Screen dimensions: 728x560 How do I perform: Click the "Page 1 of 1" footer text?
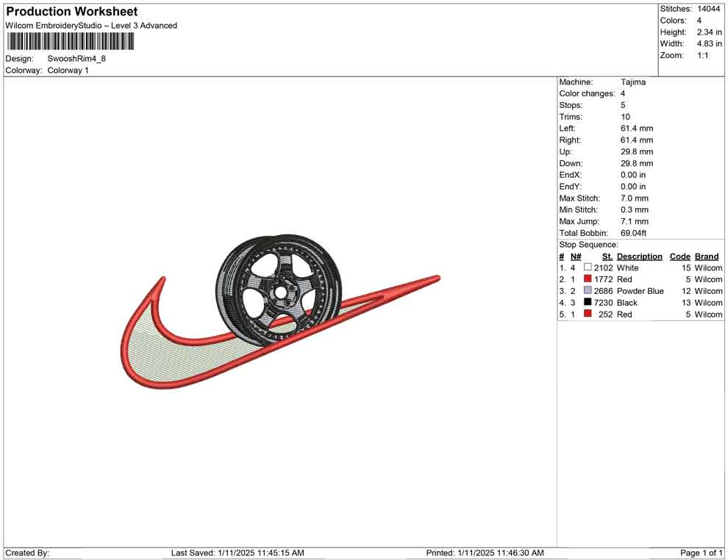(701, 553)
